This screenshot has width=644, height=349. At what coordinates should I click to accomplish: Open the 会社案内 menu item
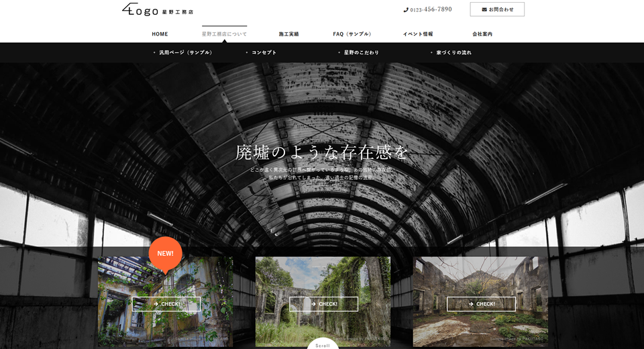tap(482, 34)
